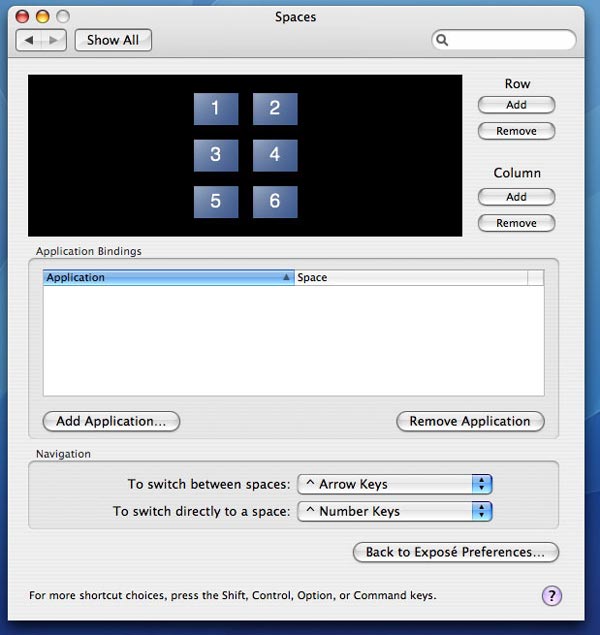Go back to Exposé Preferences
The width and height of the screenshot is (600, 635).
pos(456,552)
